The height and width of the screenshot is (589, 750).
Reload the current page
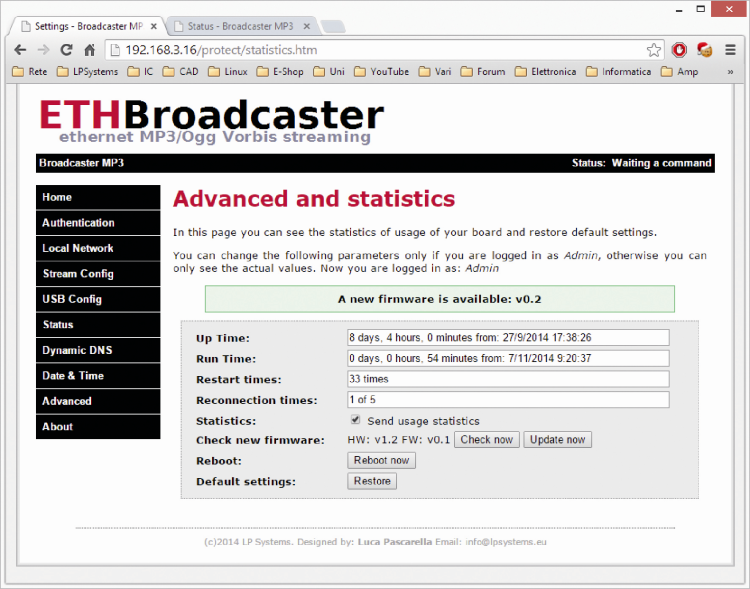pyautogui.click(x=67, y=49)
